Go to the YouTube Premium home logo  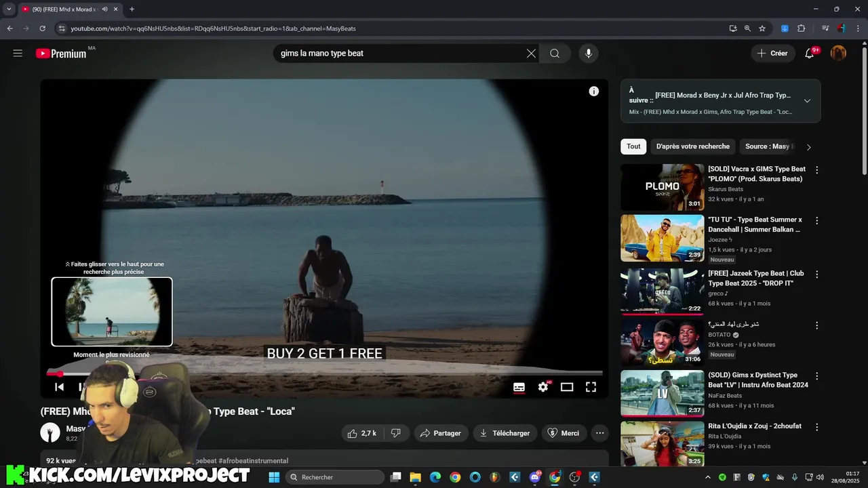61,54
